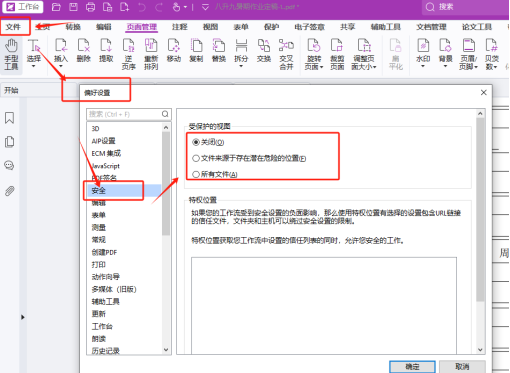The width and height of the screenshot is (510, 373).
Task: Click the 替换 replace page icon
Action: (219, 50)
